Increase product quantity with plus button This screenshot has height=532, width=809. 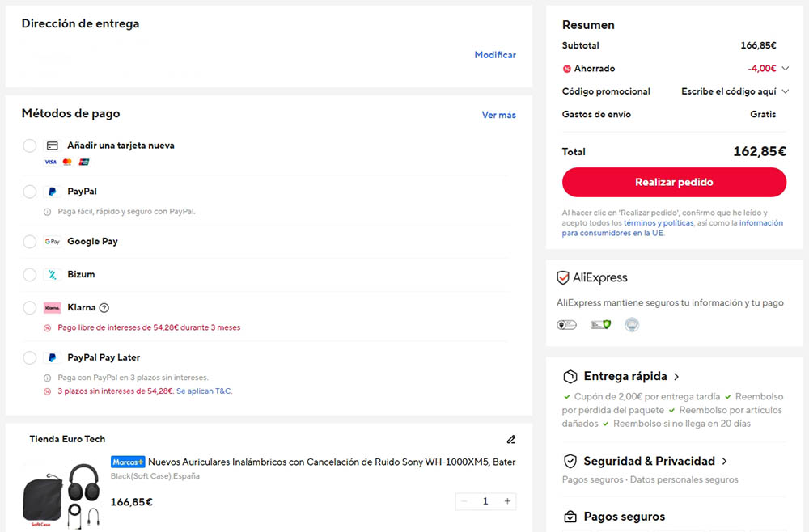click(508, 501)
